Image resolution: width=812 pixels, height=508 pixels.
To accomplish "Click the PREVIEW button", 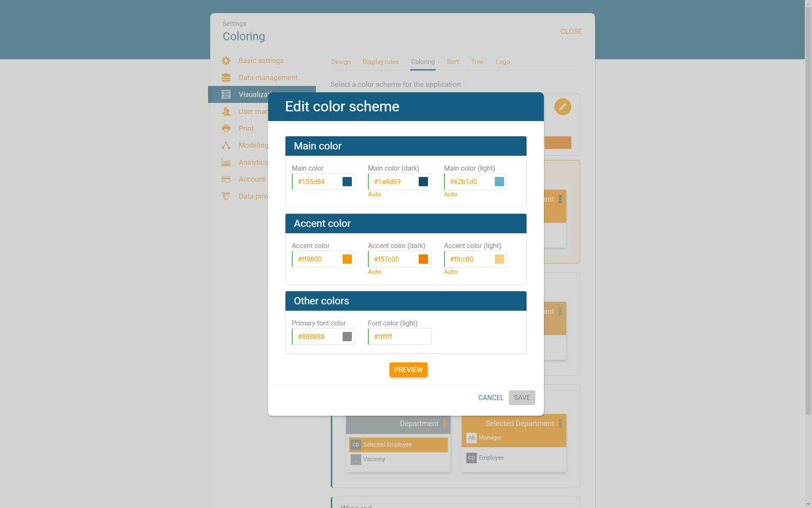I will (x=408, y=369).
